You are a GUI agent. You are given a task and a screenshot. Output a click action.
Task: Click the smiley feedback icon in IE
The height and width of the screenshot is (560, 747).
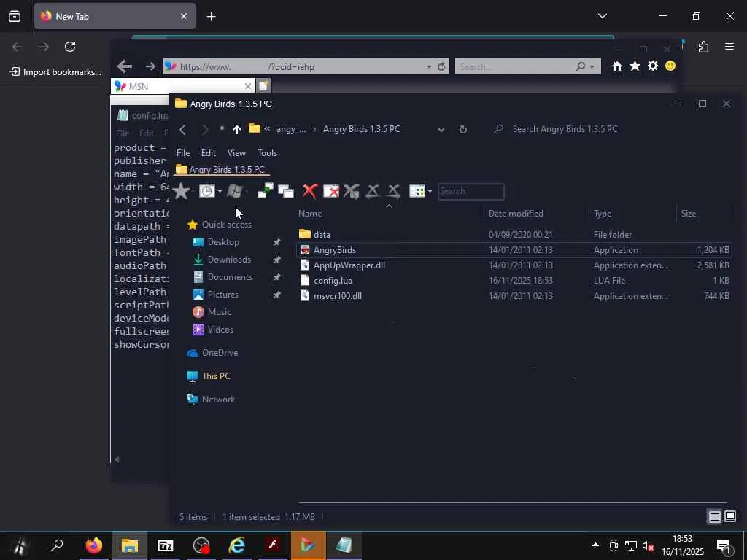tap(670, 66)
